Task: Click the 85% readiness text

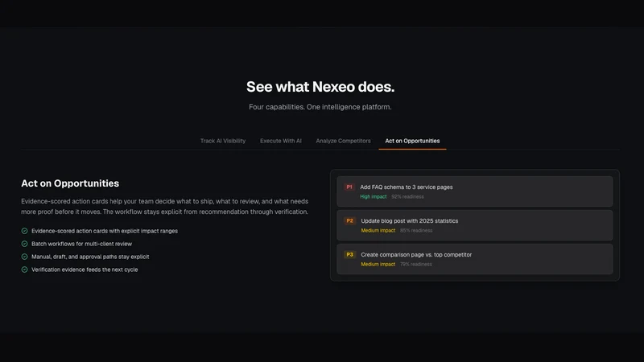Action: coord(416,230)
